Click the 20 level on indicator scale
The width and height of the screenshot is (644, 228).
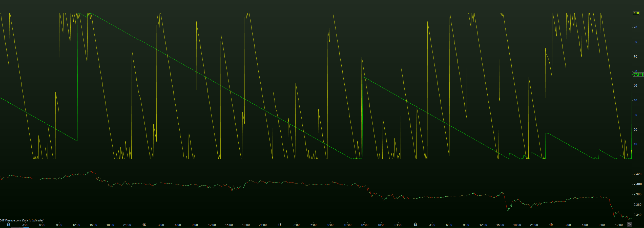635,130
